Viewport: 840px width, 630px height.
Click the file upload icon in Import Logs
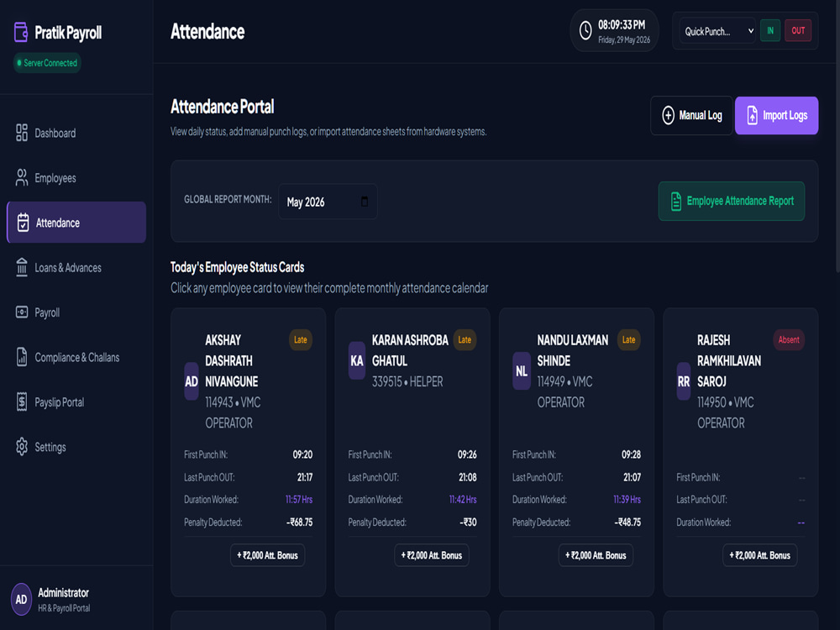click(752, 115)
